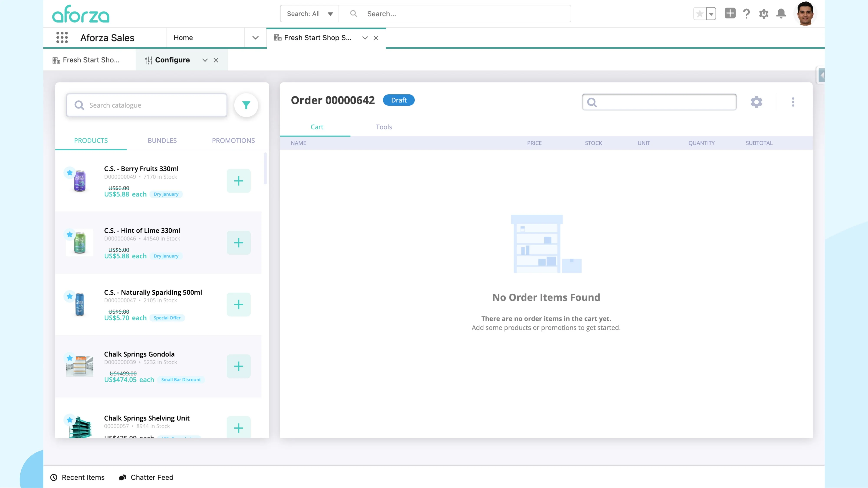868x488 pixels.
Task: Select the Cart tab
Action: click(317, 127)
